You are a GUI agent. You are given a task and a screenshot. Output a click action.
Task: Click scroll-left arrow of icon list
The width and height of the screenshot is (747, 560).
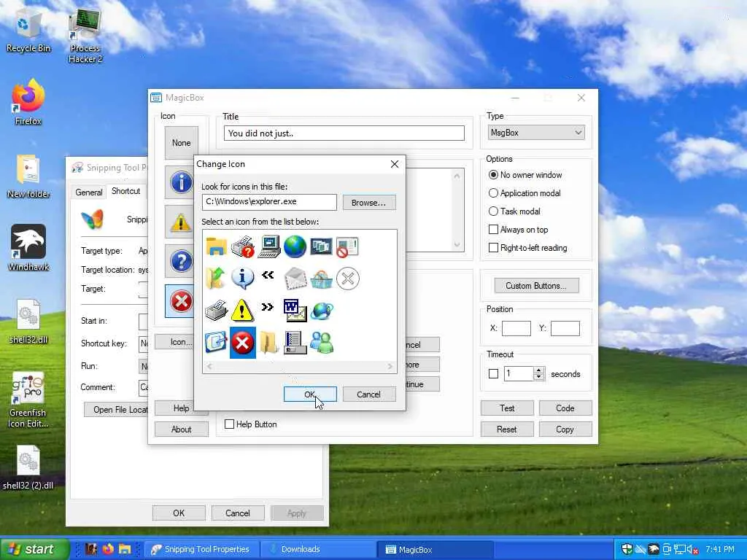(209, 366)
